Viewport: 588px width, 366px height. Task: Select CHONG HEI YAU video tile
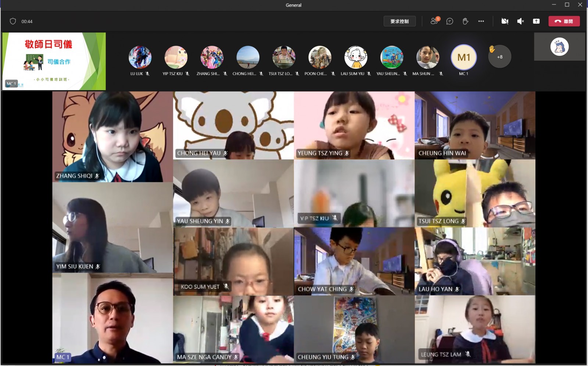233,125
